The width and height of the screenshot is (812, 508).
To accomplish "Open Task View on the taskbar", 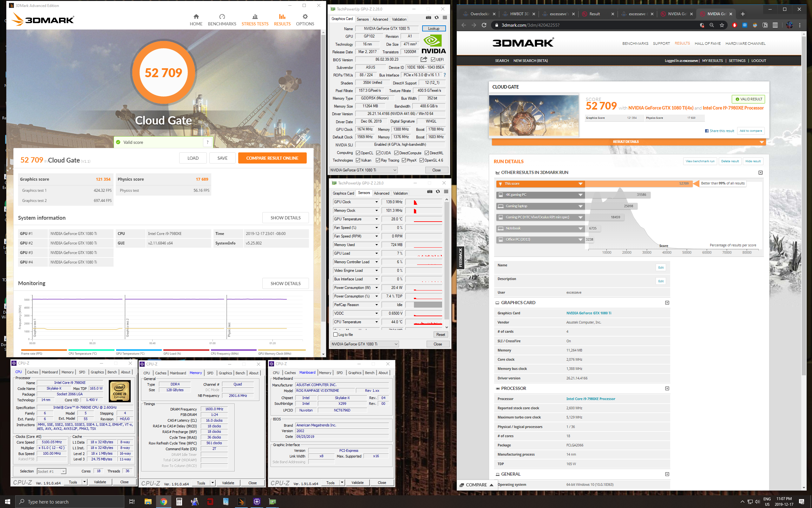I will click(132, 502).
